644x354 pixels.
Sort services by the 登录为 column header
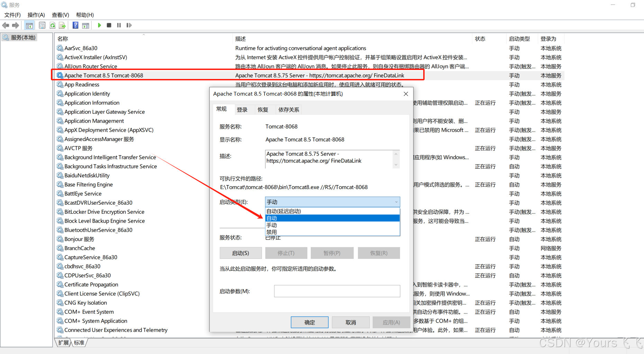[x=551, y=39]
